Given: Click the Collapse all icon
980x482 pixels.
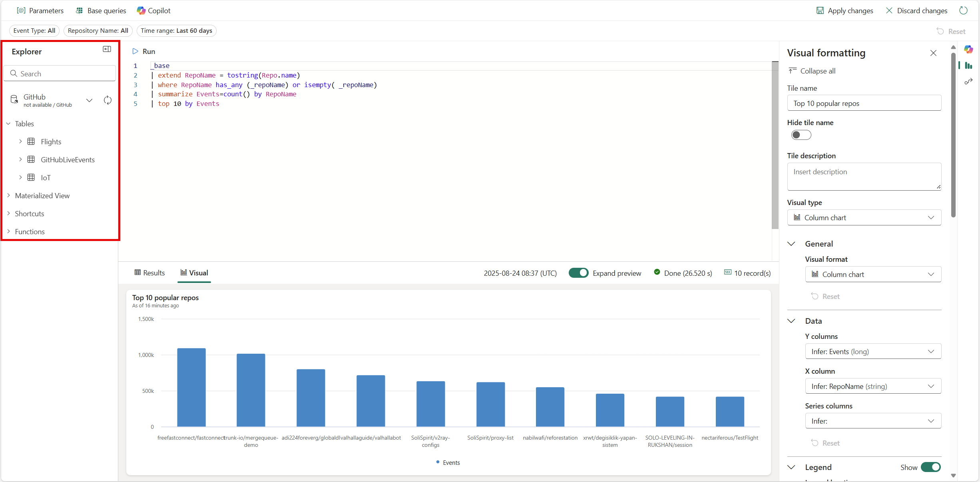Looking at the screenshot, I should point(793,71).
